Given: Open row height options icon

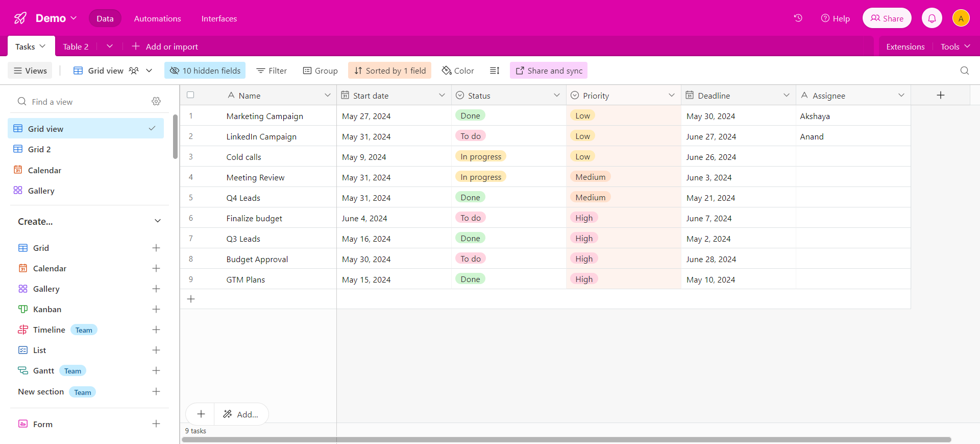Looking at the screenshot, I should coord(495,71).
